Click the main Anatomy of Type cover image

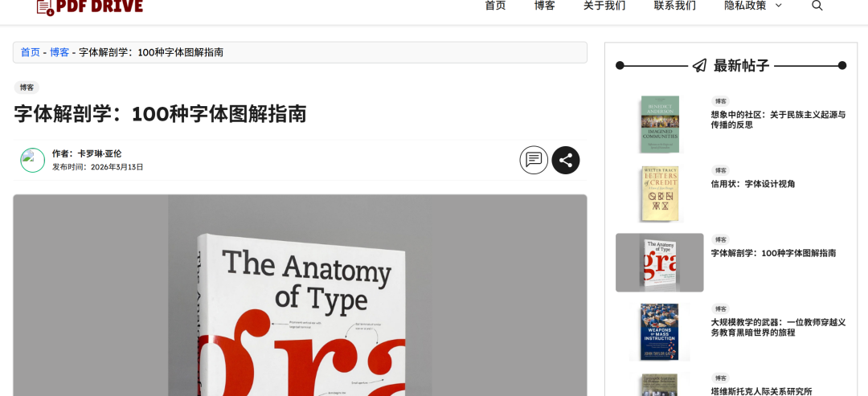tap(300, 296)
